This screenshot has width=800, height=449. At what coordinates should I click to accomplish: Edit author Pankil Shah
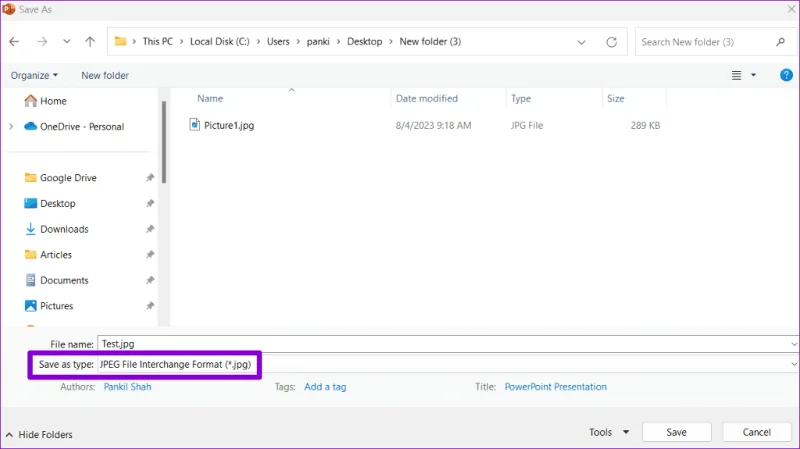128,387
